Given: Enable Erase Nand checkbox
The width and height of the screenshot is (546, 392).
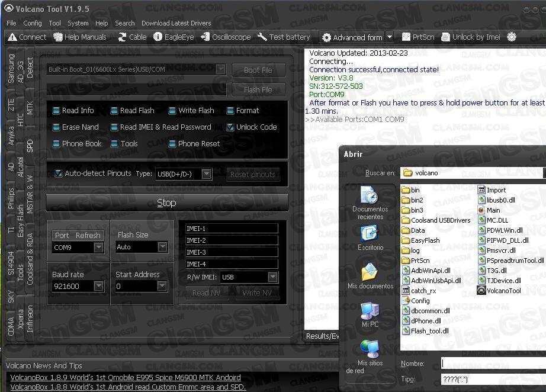Looking at the screenshot, I should pos(56,127).
